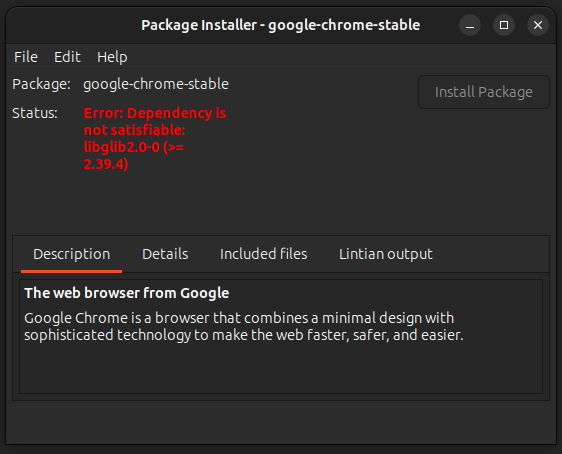
Task: Maximize the Package Installer window
Action: (x=504, y=25)
